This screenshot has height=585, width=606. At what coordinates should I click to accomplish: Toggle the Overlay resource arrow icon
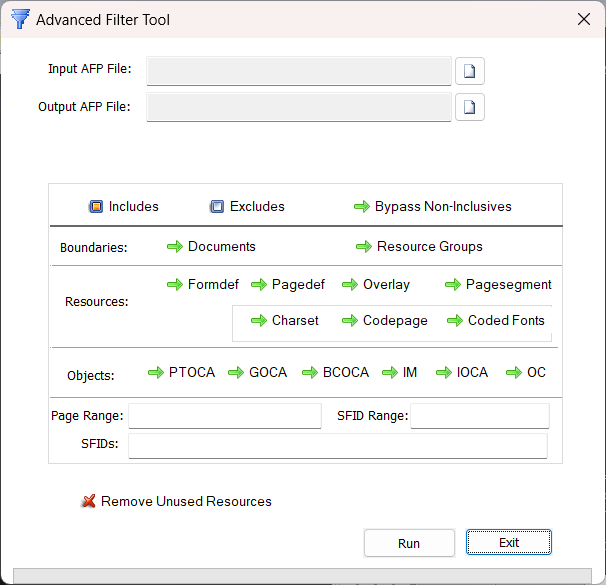pos(350,285)
